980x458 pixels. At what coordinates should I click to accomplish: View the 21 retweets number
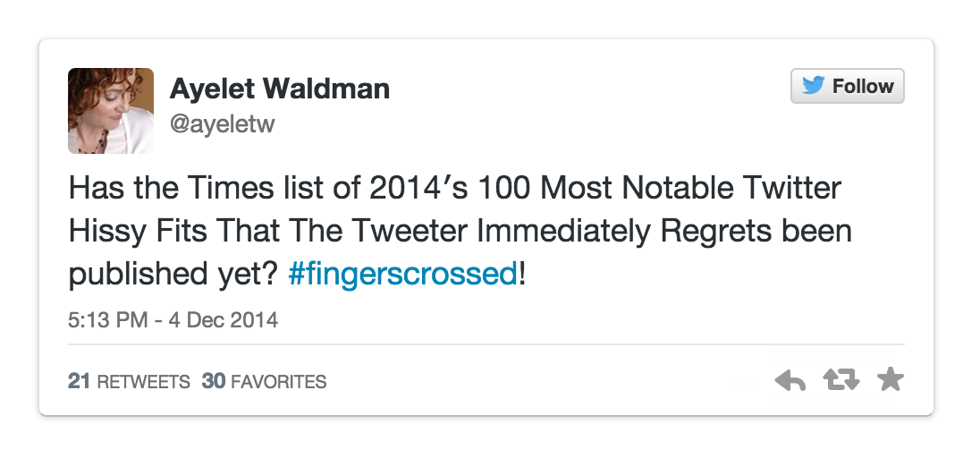[79, 382]
